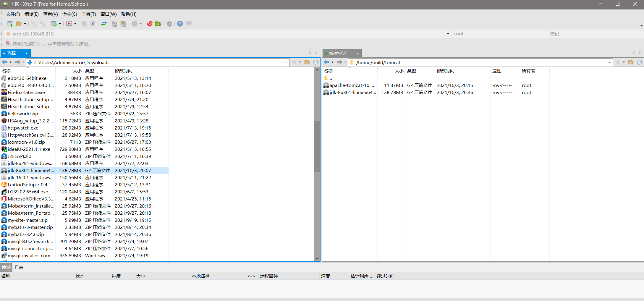Go back in the local pane
This screenshot has width=644, height=301.
coord(5,62)
